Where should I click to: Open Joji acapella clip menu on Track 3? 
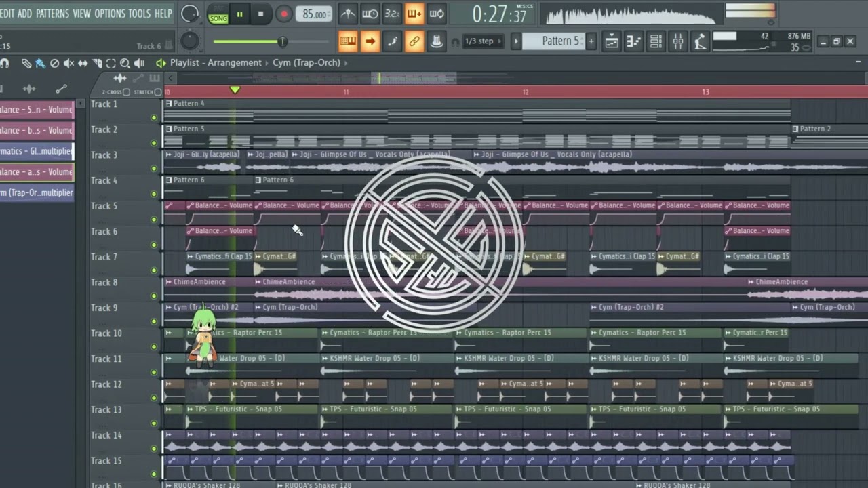click(x=169, y=155)
